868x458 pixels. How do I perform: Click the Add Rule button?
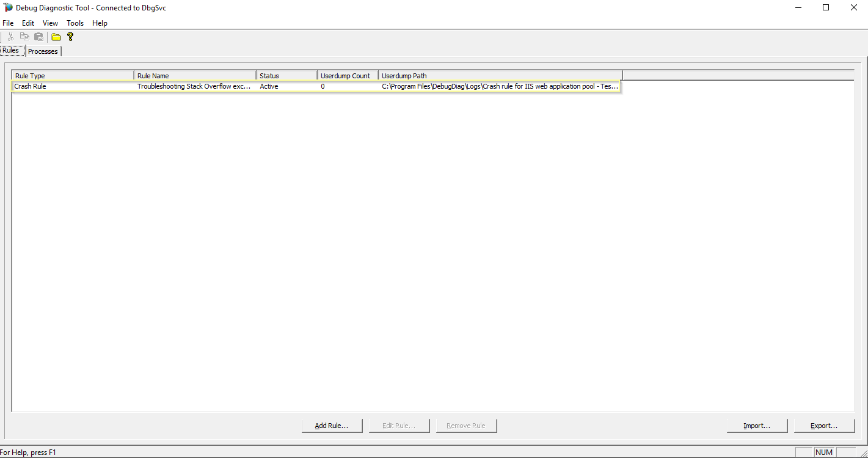point(332,426)
